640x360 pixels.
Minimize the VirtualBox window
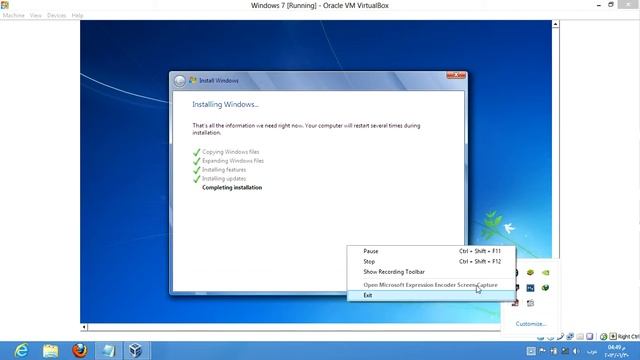tap(599, 5)
